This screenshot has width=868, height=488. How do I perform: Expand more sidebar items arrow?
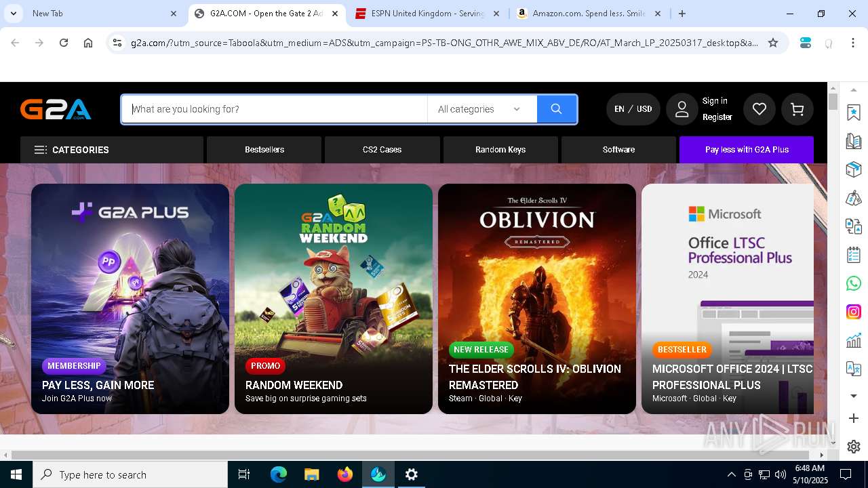pyautogui.click(x=854, y=396)
